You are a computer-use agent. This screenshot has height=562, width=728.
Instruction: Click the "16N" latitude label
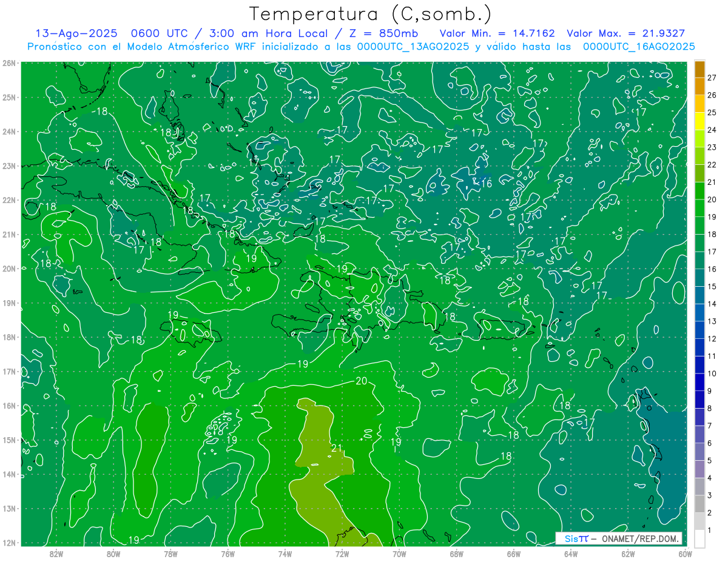coord(8,406)
